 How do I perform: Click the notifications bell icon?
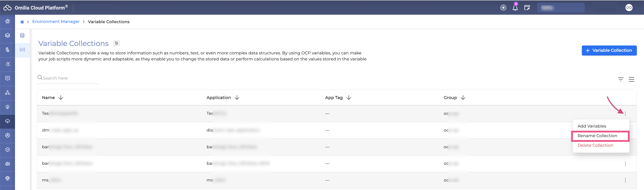coord(515,8)
